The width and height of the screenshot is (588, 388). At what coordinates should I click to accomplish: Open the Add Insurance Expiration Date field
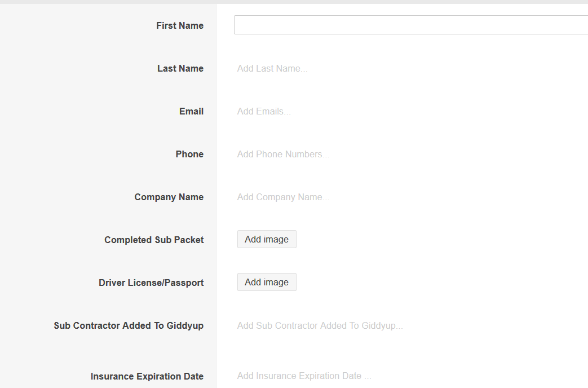coord(304,376)
